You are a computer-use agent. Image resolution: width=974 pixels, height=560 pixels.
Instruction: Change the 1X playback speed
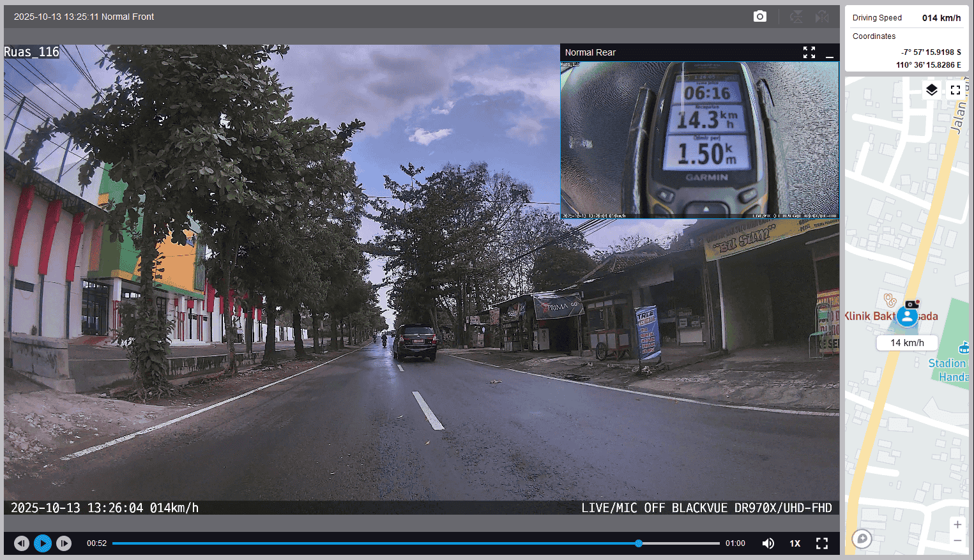(x=795, y=543)
